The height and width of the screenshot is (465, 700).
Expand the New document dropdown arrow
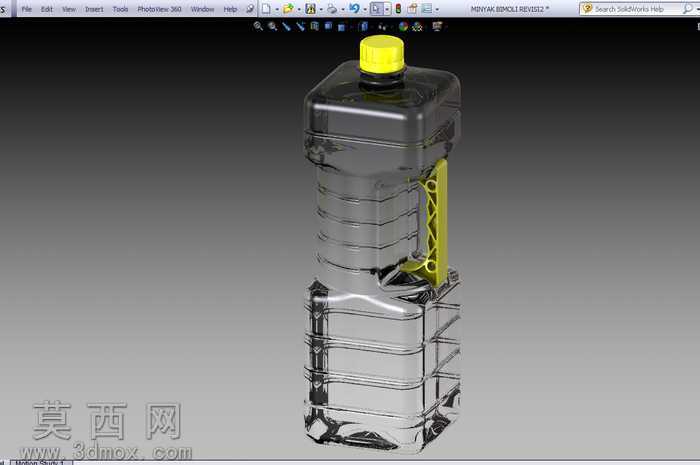click(277, 9)
